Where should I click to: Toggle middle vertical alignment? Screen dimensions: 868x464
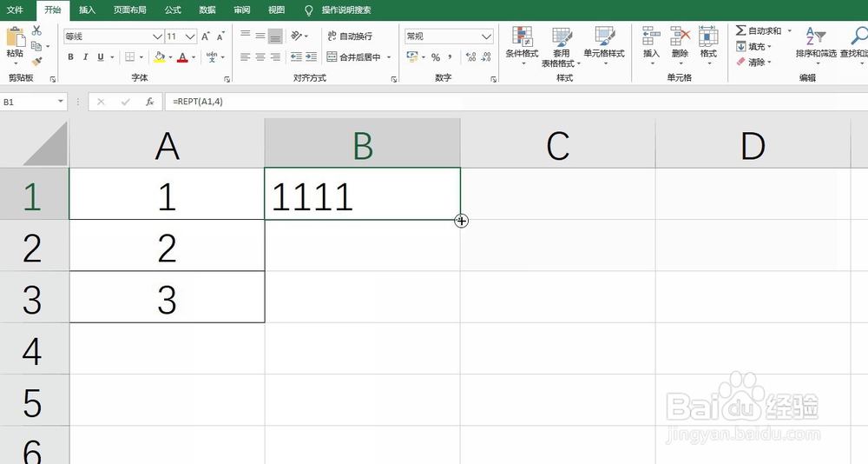tap(260, 36)
